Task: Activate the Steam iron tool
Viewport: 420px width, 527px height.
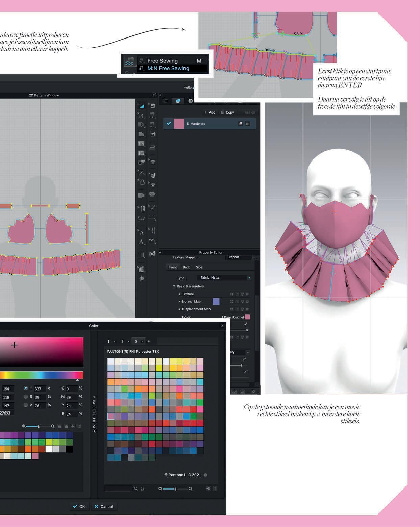Action: pos(152,147)
